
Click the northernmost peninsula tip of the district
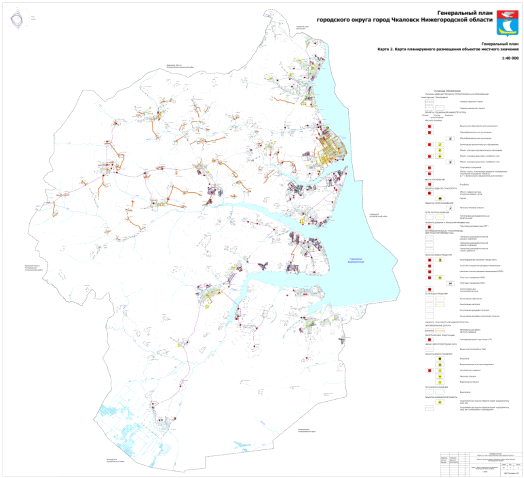click(x=272, y=14)
